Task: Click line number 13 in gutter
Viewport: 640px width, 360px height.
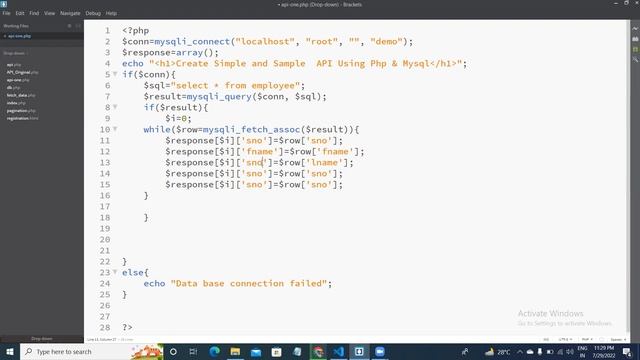Action: point(105,162)
